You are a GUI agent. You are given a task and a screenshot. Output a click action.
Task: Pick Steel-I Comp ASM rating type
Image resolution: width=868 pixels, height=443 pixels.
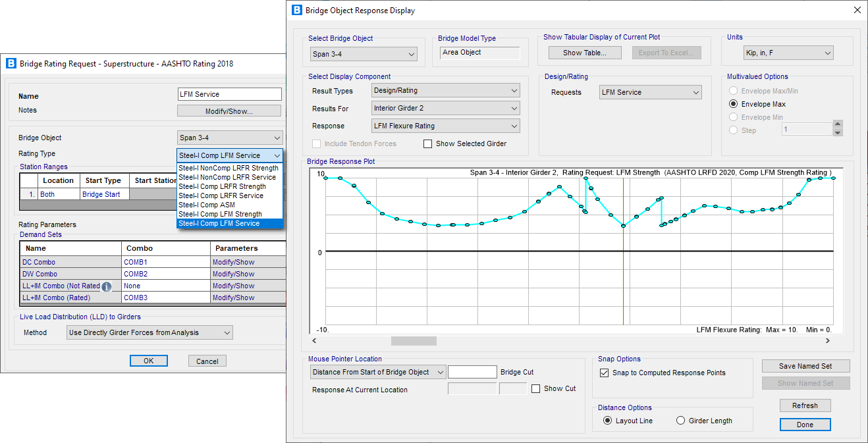[229, 205]
